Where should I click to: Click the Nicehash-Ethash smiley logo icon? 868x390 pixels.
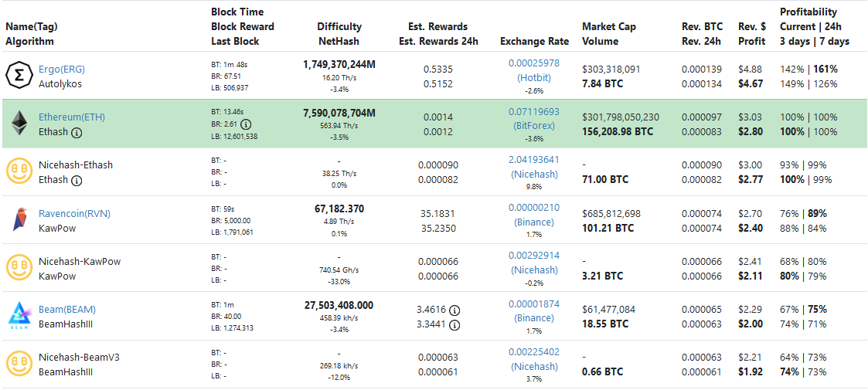tap(19, 171)
